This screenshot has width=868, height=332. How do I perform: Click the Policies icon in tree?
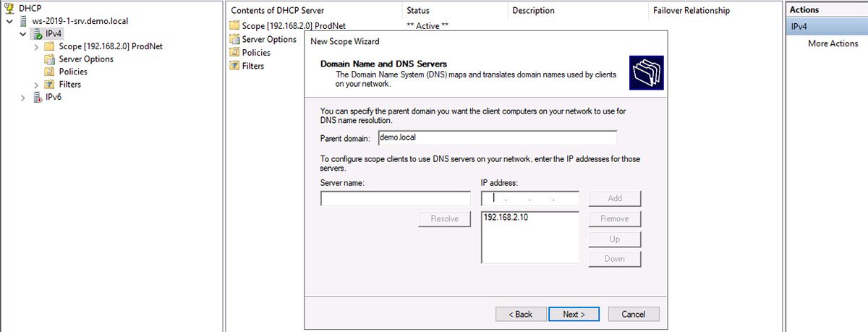(x=49, y=72)
